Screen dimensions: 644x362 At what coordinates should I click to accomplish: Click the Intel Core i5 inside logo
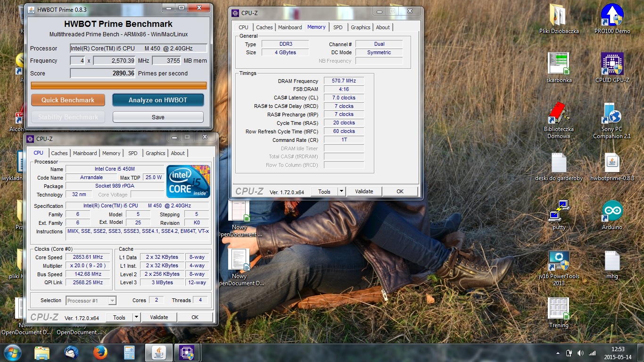[189, 181]
